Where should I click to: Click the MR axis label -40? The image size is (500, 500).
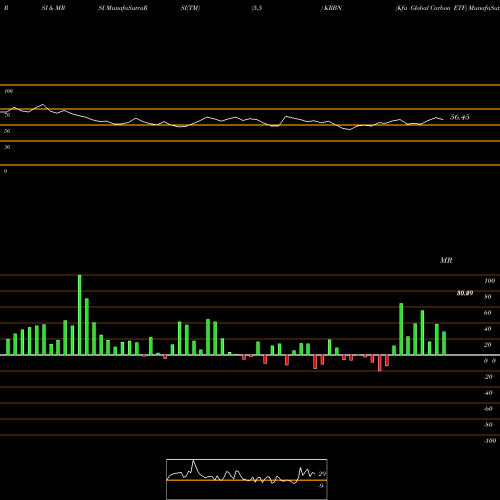pos(488,393)
